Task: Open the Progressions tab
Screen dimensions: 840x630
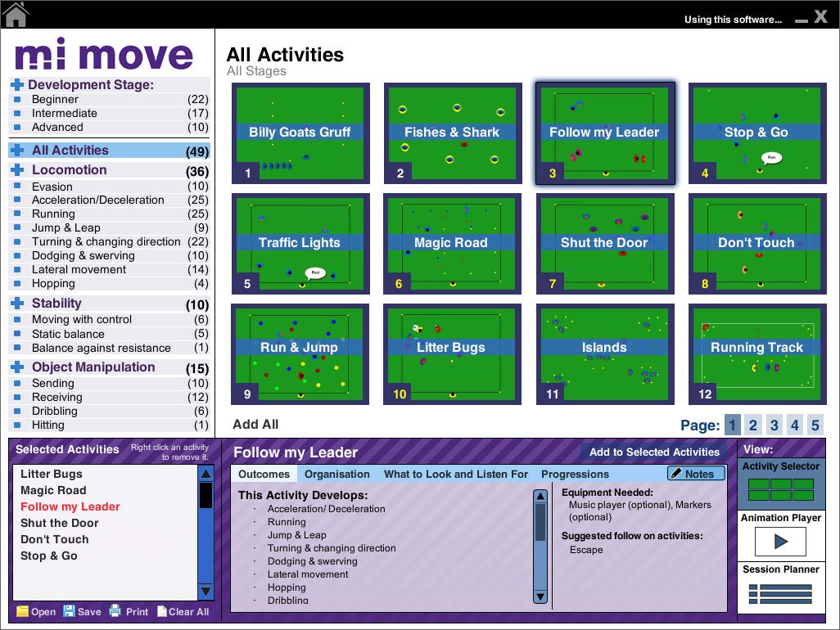Action: 575,475
